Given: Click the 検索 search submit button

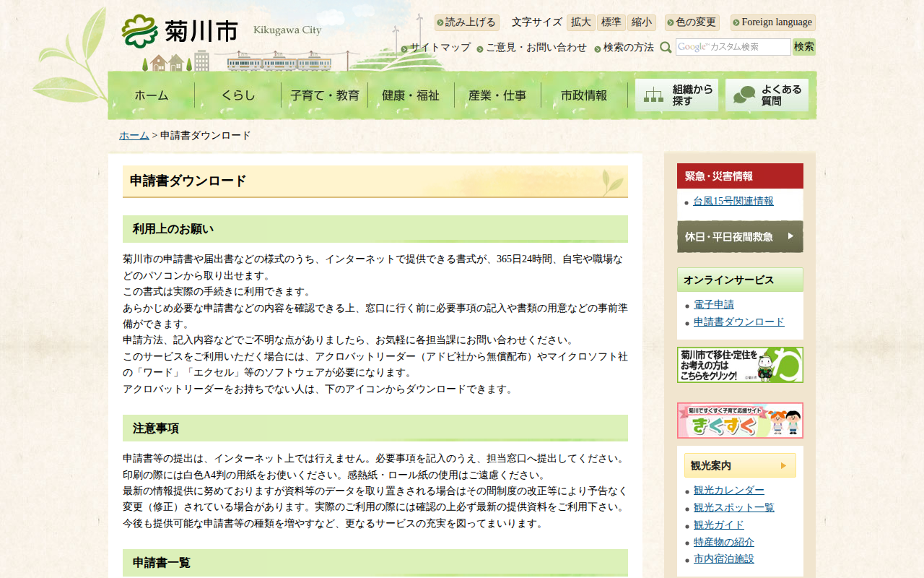Looking at the screenshot, I should (804, 47).
